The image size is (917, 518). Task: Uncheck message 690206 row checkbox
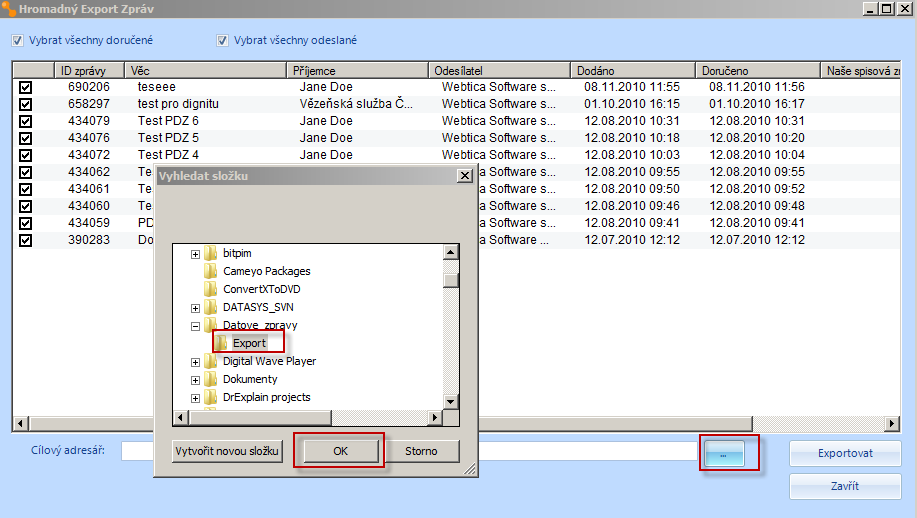point(25,87)
